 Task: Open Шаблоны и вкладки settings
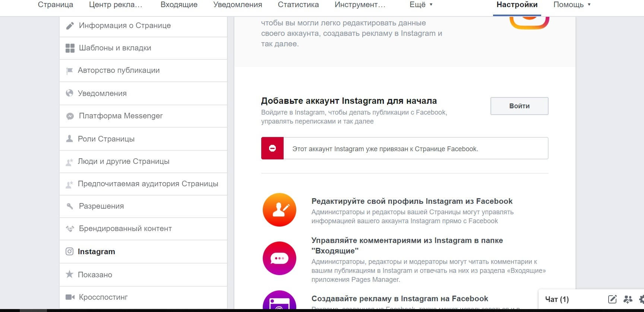click(143, 48)
